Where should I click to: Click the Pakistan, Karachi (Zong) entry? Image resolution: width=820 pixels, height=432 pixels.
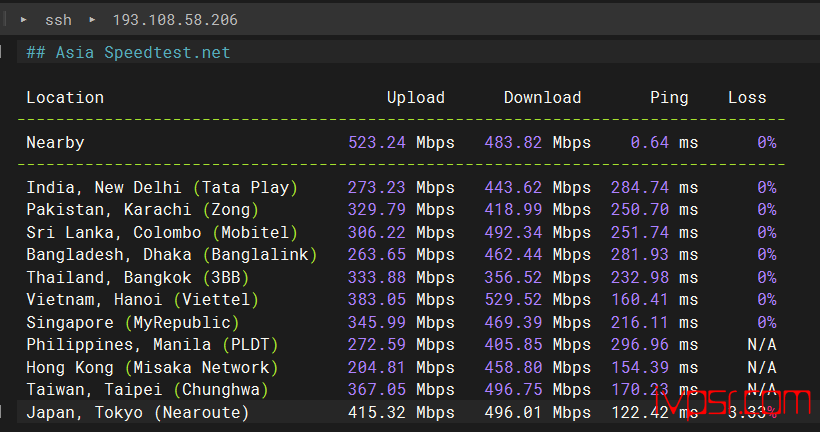pos(143,210)
